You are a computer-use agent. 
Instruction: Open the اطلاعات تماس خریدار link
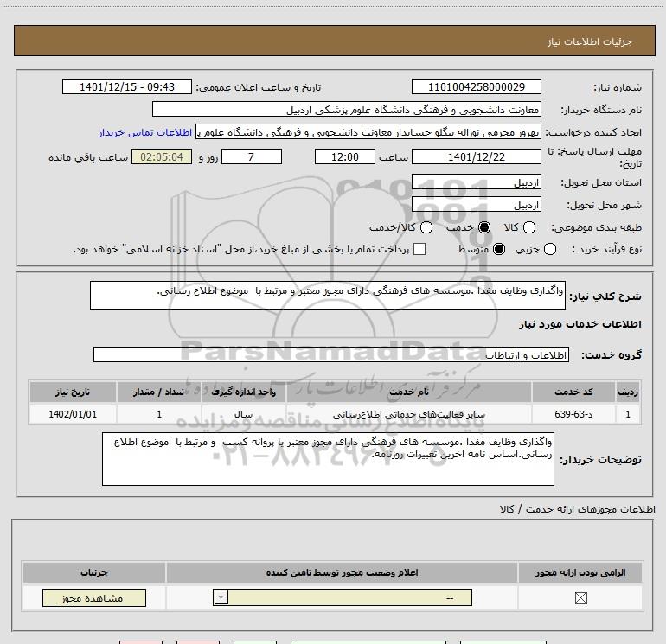145,132
